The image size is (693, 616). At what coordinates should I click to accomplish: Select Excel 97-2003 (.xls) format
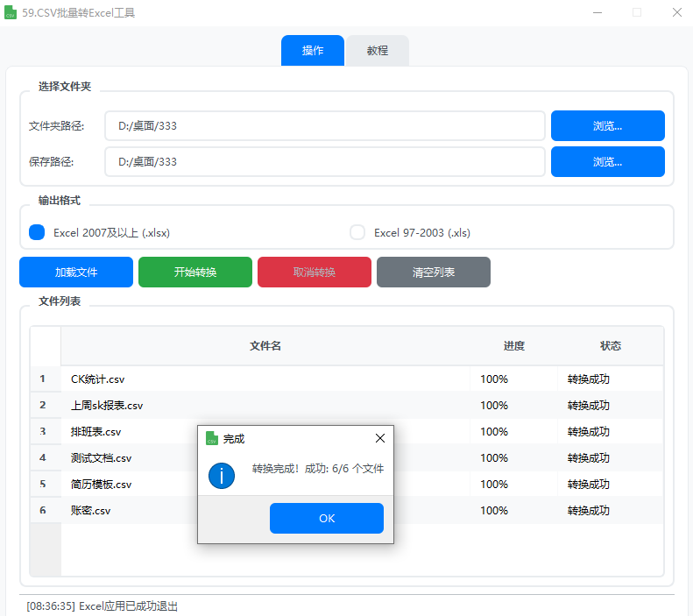357,232
